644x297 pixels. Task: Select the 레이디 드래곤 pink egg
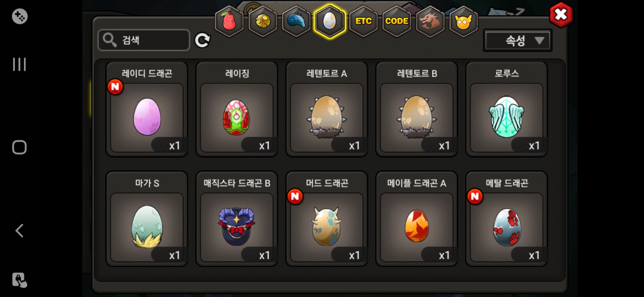tap(147, 109)
